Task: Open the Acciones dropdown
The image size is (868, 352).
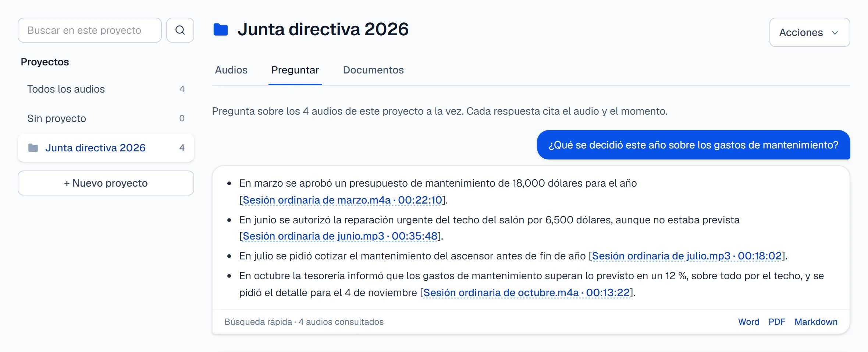Action: click(x=810, y=32)
